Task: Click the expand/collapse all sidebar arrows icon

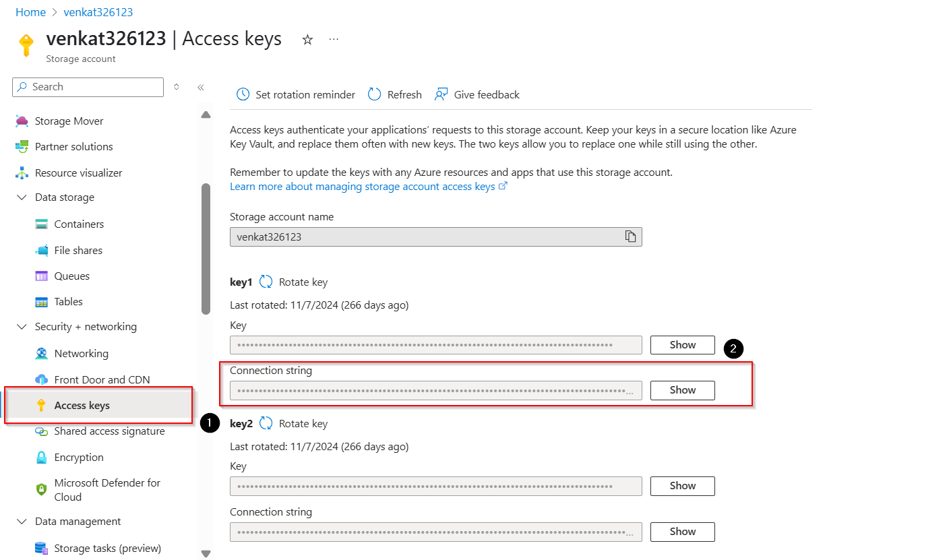Action: 177,87
